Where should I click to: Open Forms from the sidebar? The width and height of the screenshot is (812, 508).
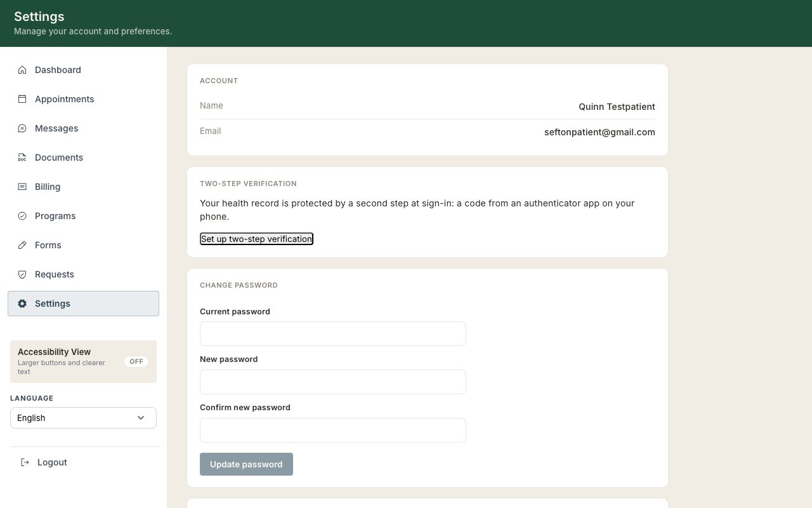click(83, 245)
